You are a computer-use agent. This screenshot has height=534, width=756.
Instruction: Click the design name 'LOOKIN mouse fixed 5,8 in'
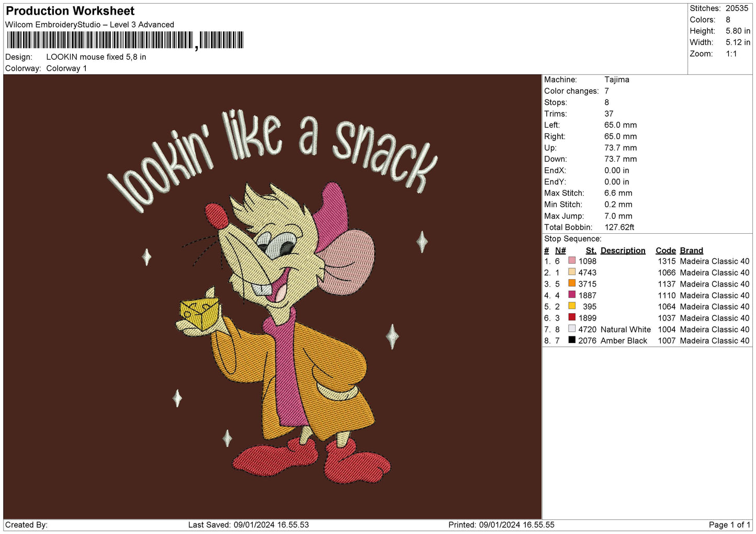pyautogui.click(x=96, y=57)
